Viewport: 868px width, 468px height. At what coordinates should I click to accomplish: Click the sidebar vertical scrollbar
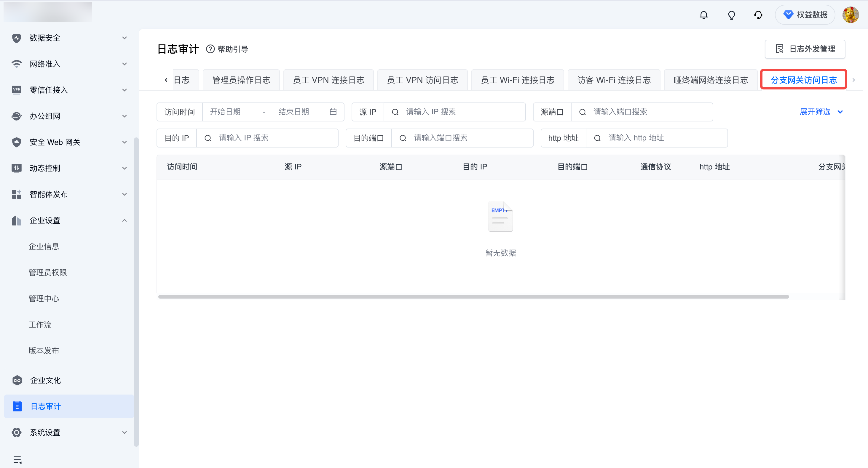click(136, 292)
